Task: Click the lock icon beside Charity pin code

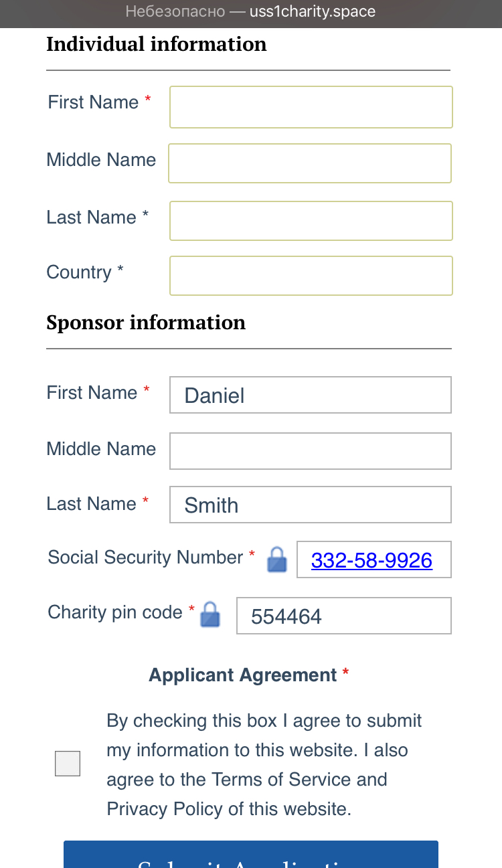Action: click(210, 614)
